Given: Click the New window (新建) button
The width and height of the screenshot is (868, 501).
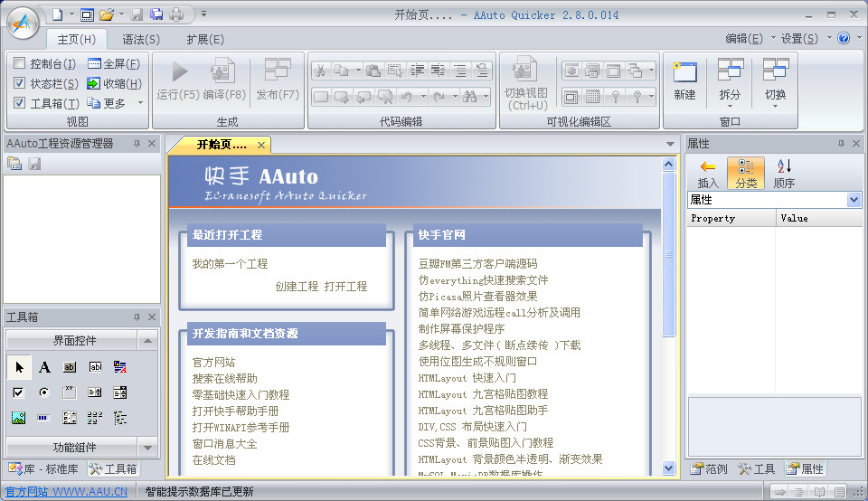Looking at the screenshot, I should 684,80.
